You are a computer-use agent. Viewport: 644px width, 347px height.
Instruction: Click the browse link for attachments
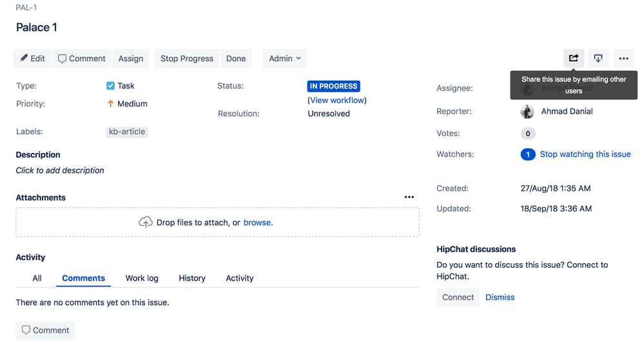[258, 223]
